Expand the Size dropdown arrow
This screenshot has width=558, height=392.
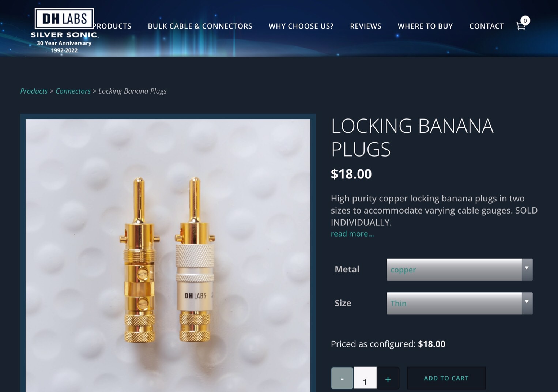point(527,303)
